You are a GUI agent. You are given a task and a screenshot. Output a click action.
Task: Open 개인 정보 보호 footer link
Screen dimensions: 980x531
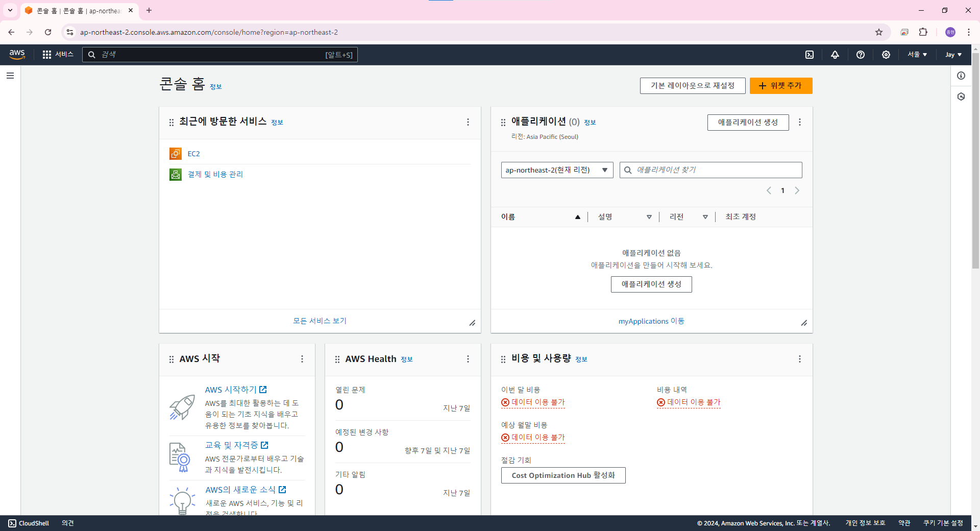pos(865,523)
